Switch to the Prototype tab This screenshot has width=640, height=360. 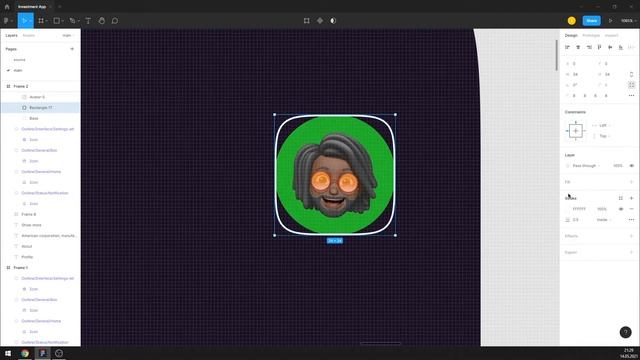pyautogui.click(x=591, y=36)
